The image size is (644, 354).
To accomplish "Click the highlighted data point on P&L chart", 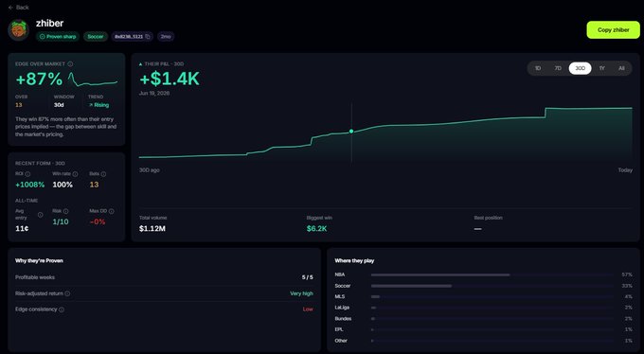I will coord(351,132).
